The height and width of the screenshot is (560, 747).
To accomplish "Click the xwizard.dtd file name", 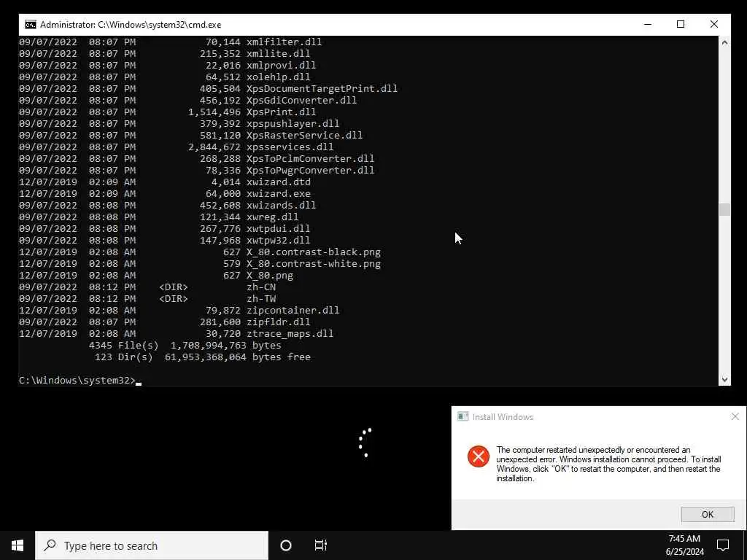I will pos(278,182).
